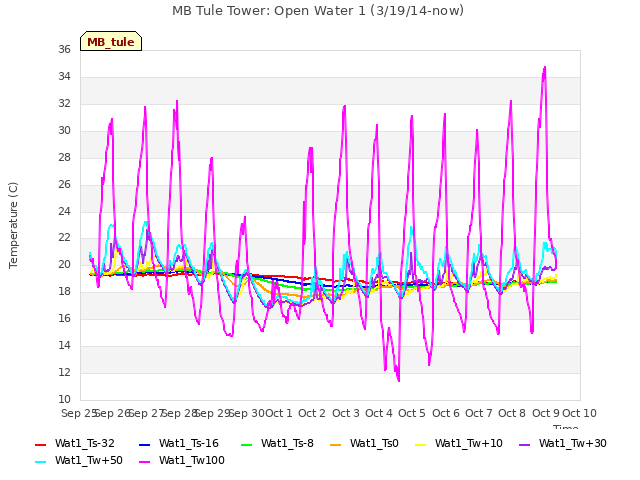Select the Wat1_Ts-8 legend label
This screenshot has width=640, height=480.
click(x=287, y=443)
